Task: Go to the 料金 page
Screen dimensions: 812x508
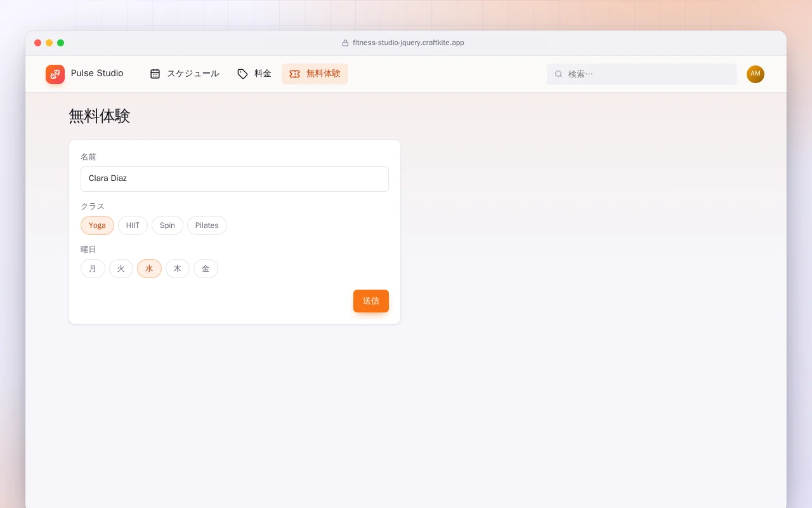Action: (254, 74)
